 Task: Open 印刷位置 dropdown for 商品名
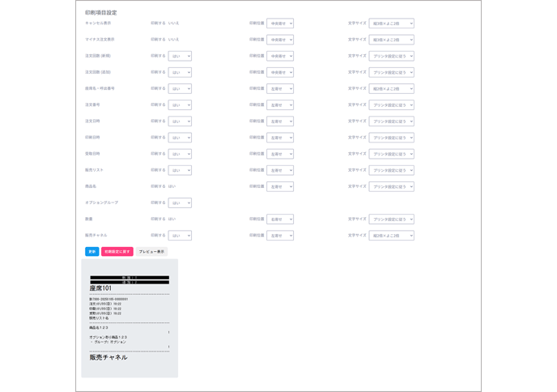click(280, 186)
